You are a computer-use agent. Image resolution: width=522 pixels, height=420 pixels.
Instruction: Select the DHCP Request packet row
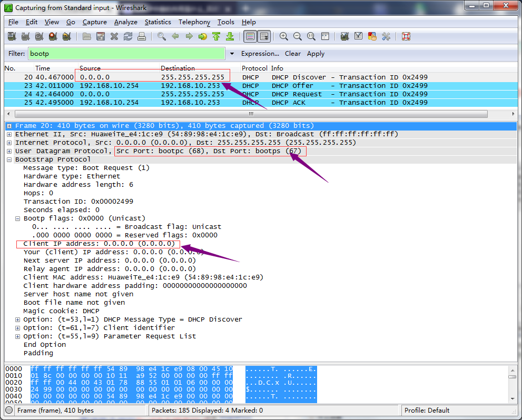[x=261, y=94]
